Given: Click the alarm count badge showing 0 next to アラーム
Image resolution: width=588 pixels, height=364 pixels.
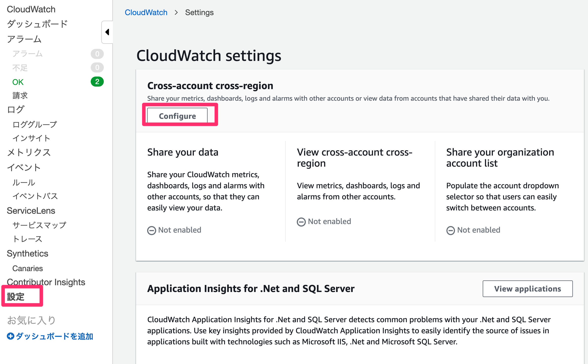Looking at the screenshot, I should 97,54.
